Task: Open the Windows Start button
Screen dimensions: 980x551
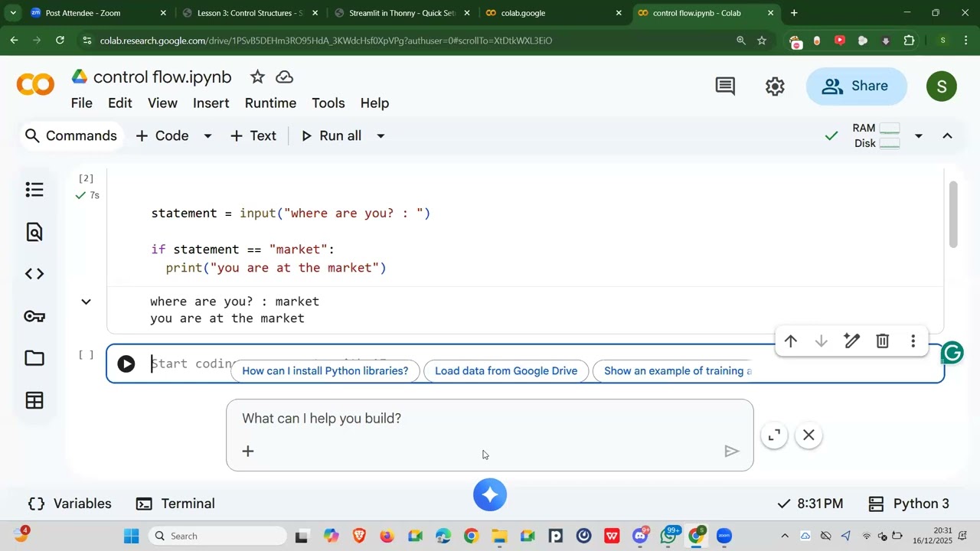Action: tap(132, 536)
